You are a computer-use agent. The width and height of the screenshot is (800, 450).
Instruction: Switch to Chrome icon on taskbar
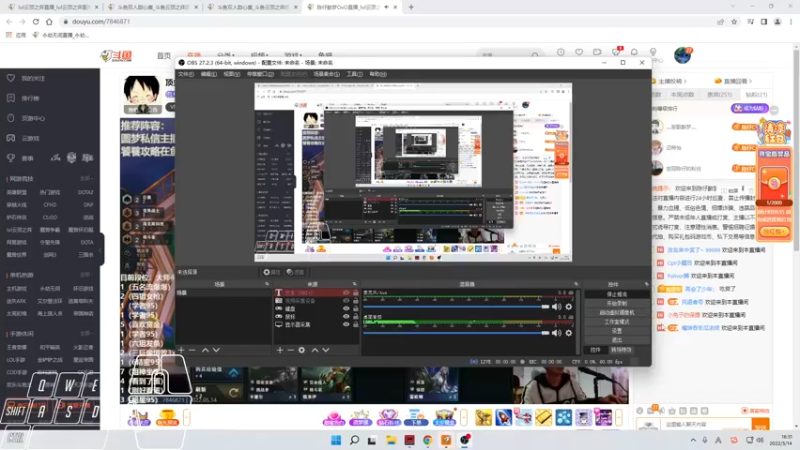click(x=428, y=440)
